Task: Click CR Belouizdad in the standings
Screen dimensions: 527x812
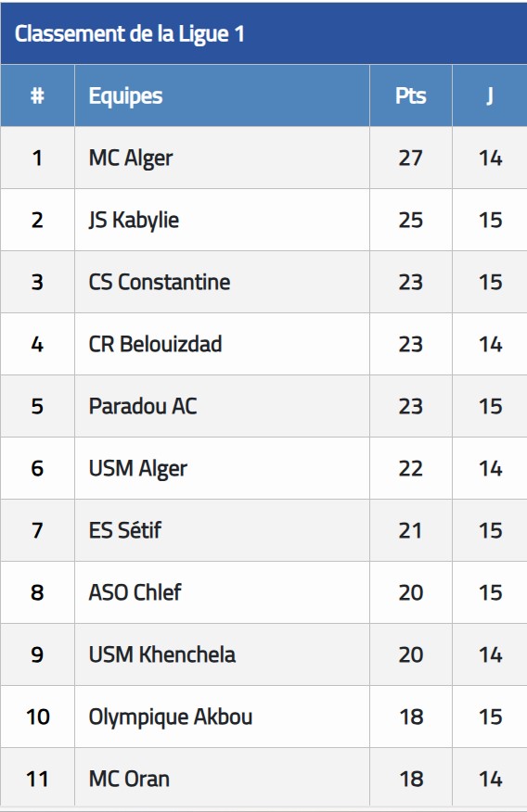Action: pyautogui.click(x=156, y=345)
